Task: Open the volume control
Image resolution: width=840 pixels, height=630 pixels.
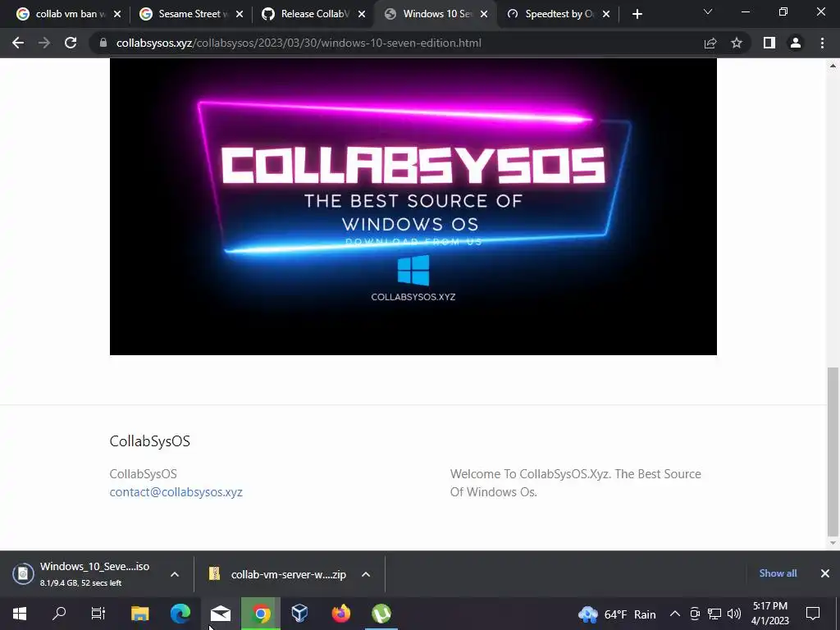Action: click(x=734, y=614)
